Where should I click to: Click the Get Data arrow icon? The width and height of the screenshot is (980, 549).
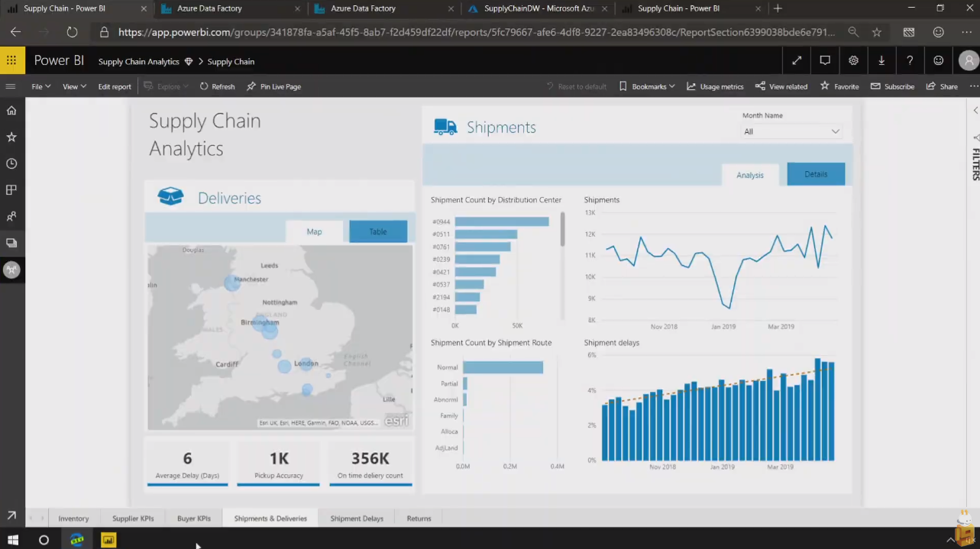pyautogui.click(x=11, y=516)
